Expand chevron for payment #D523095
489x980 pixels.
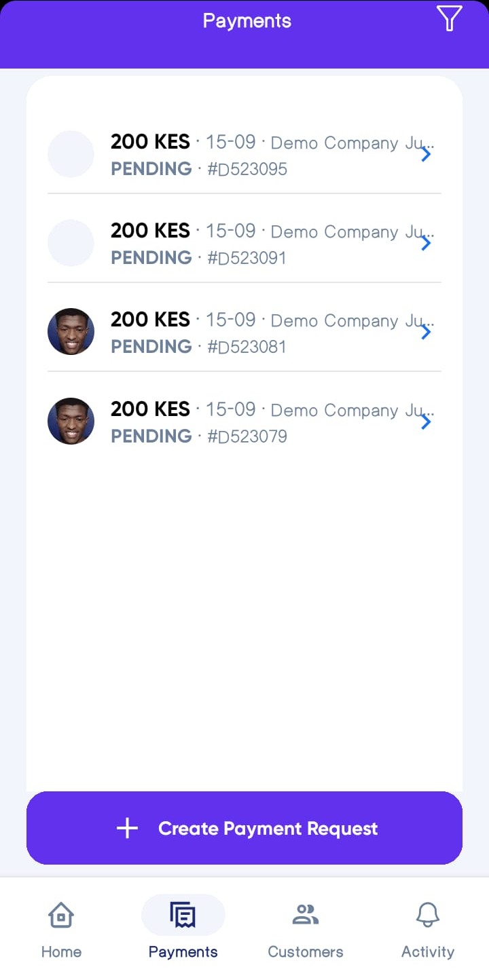tap(426, 154)
